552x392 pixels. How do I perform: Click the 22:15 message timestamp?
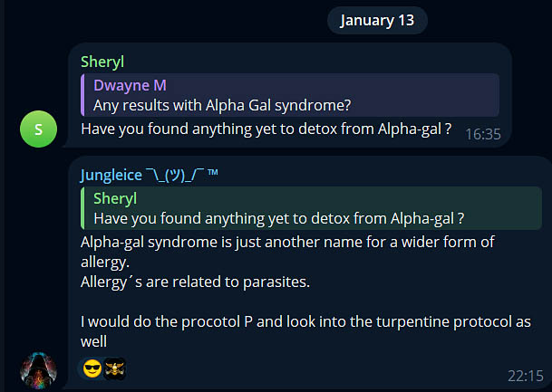click(x=525, y=374)
